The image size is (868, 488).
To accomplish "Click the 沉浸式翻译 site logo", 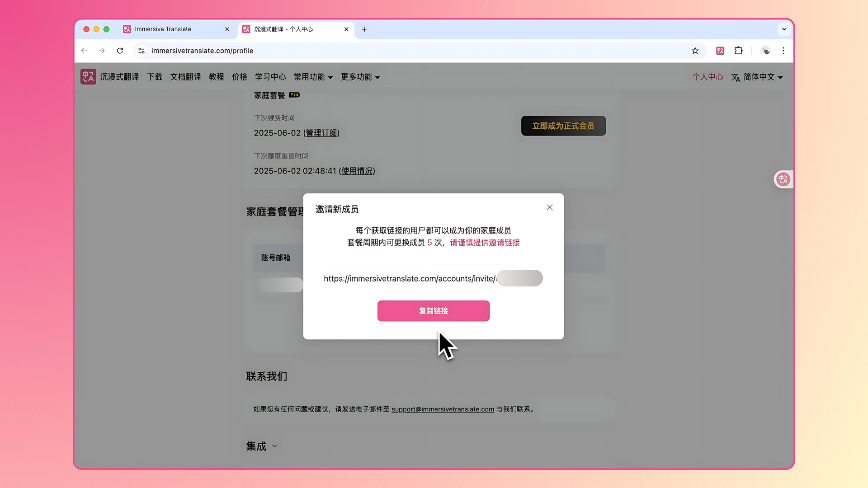I will pyautogui.click(x=110, y=77).
